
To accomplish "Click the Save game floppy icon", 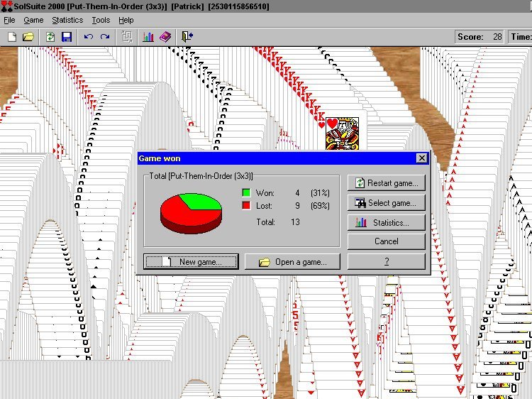I will pyautogui.click(x=67, y=37).
